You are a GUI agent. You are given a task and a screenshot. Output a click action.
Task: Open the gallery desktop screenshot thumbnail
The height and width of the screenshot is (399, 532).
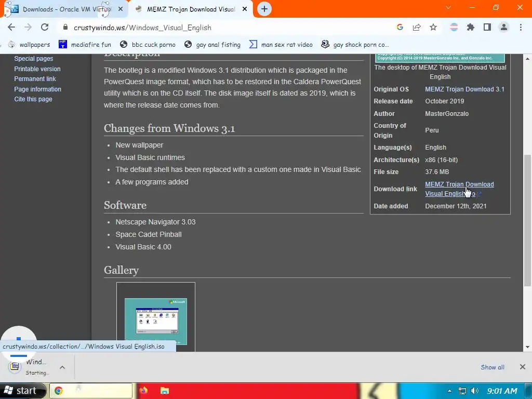(156, 321)
